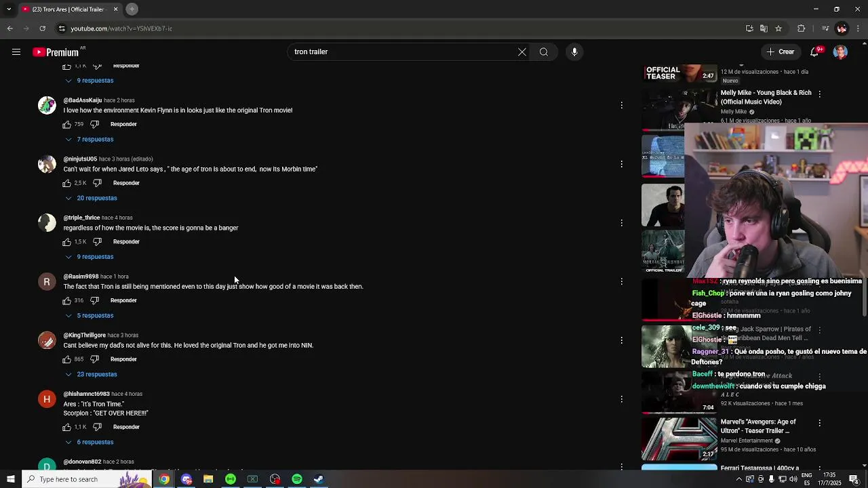
Task: Open @KingThrillgore channel link
Action: (x=85, y=335)
